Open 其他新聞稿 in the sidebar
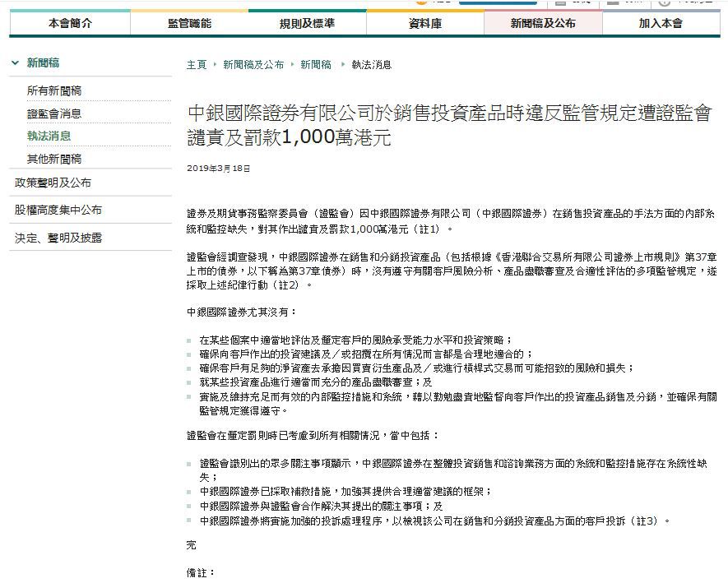728x583 pixels. coord(53,159)
